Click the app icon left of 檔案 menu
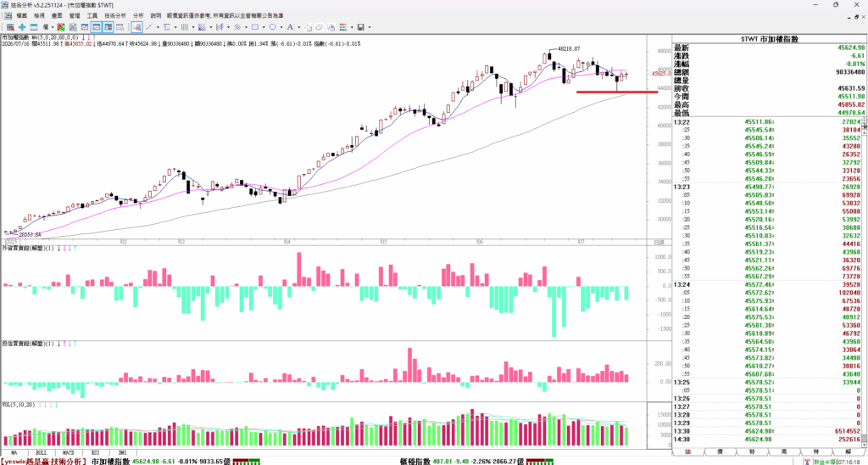 pyautogui.click(x=8, y=16)
